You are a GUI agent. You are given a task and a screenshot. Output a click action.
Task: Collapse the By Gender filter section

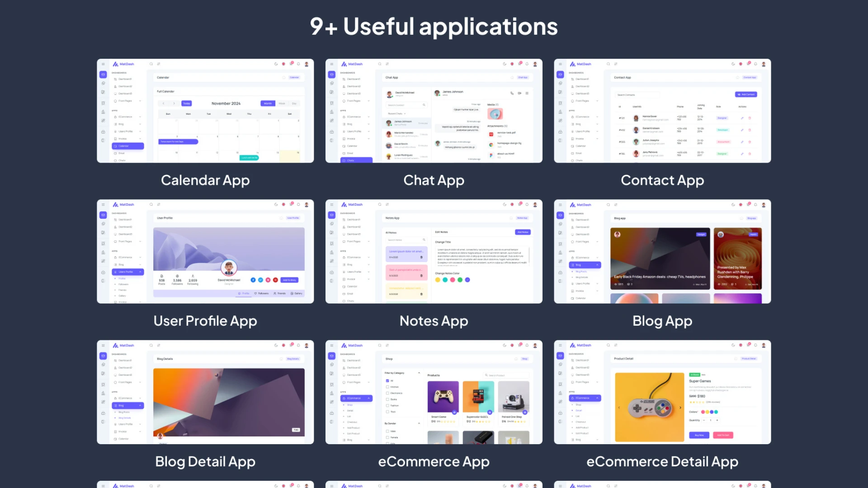(x=419, y=423)
